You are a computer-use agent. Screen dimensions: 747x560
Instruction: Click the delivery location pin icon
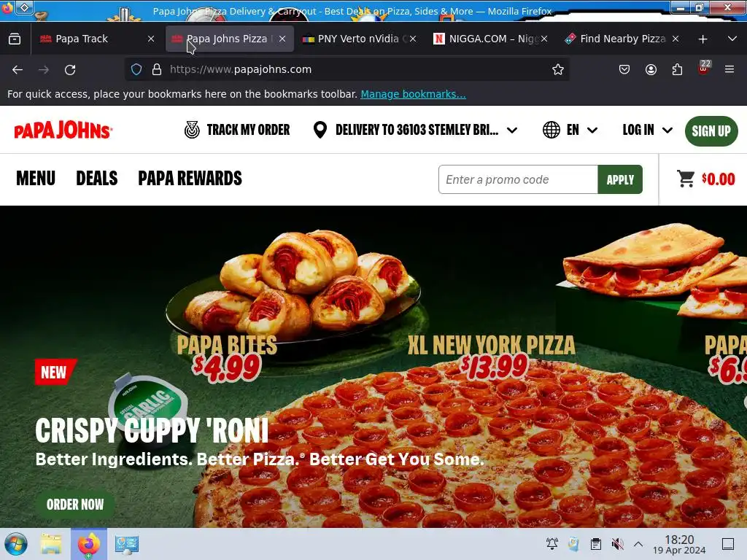320,130
